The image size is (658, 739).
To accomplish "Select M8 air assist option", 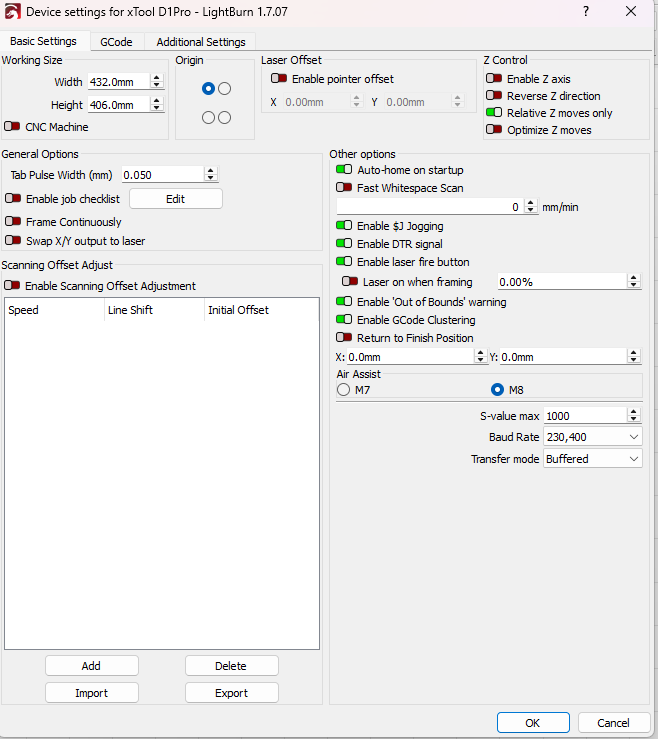I will [x=497, y=390].
